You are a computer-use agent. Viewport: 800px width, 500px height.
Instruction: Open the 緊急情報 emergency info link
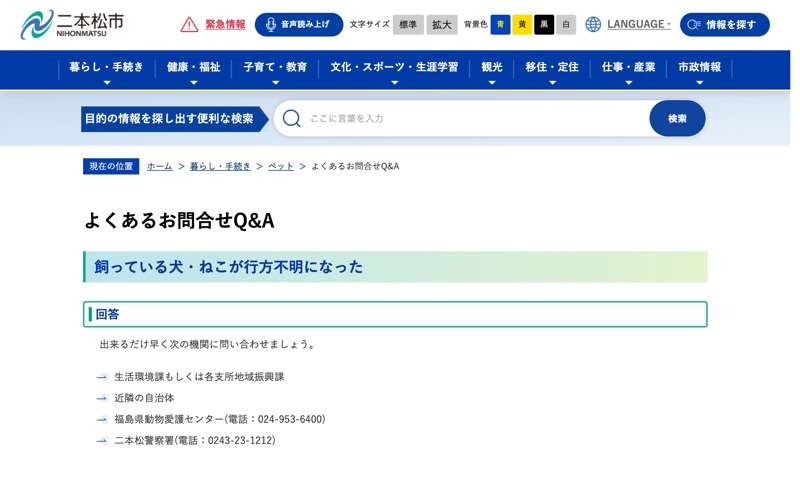click(x=225, y=24)
